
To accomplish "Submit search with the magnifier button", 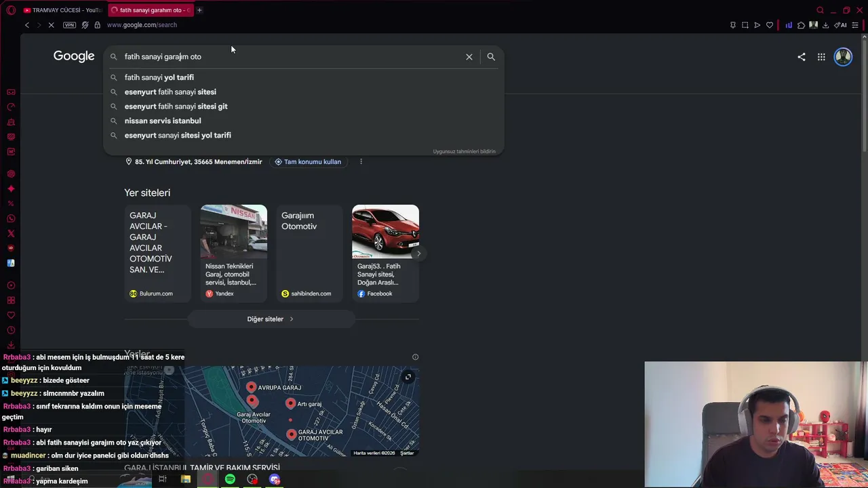I will tap(491, 57).
